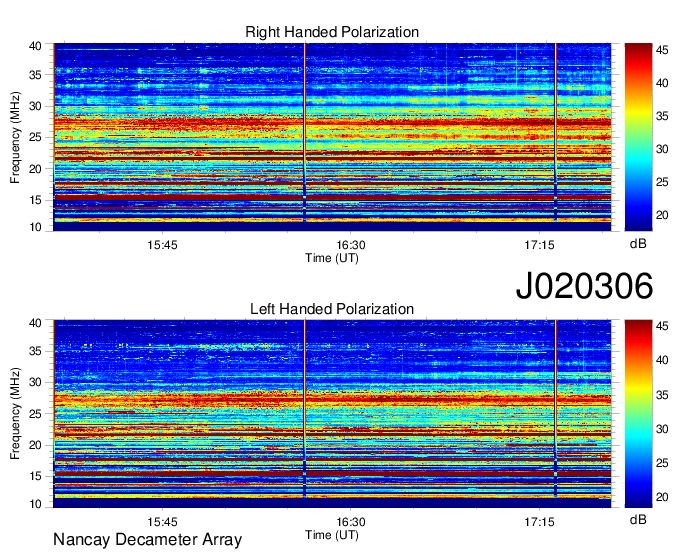This screenshot has height=552, width=680.
Task: Click the 20 MHz tick on right-handed plot
Action: tap(36, 169)
